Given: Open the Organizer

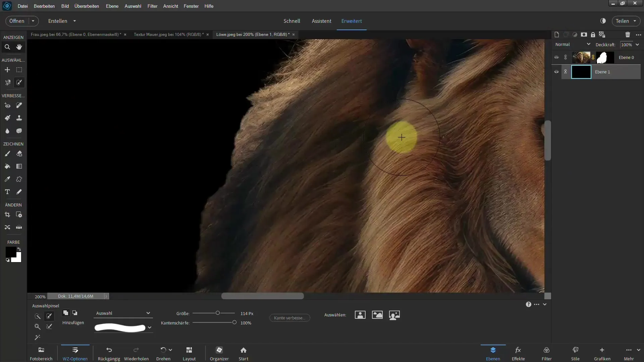Looking at the screenshot, I should coord(219,354).
